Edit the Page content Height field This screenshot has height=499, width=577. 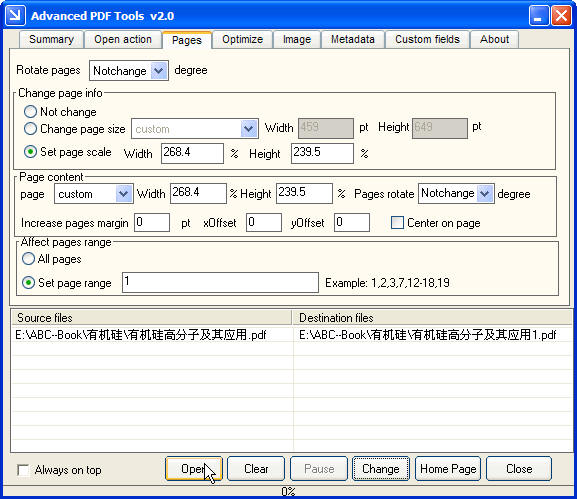point(304,194)
